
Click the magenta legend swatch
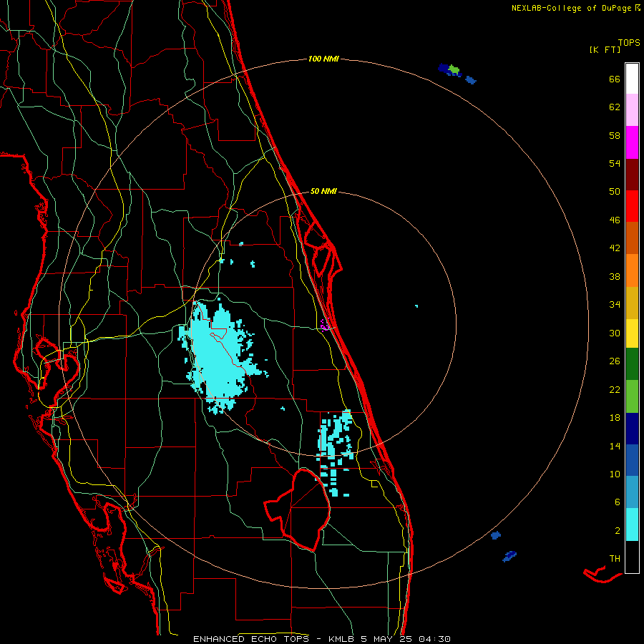(x=632, y=142)
